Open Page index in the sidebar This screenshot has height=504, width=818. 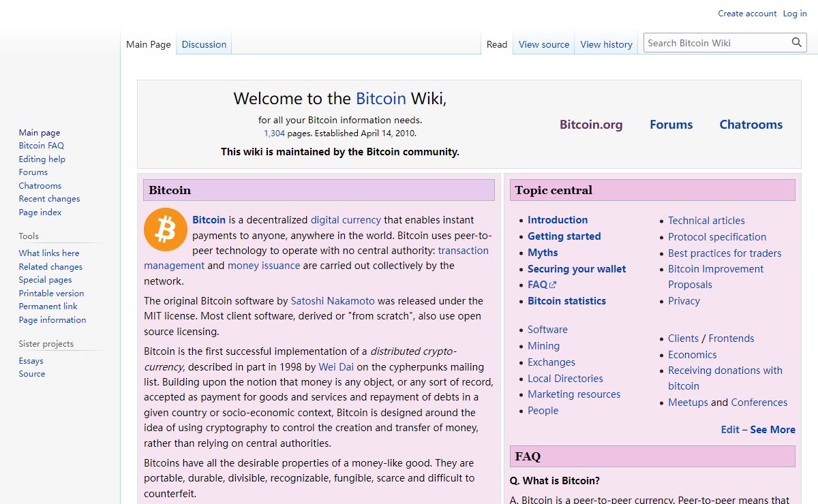click(40, 212)
